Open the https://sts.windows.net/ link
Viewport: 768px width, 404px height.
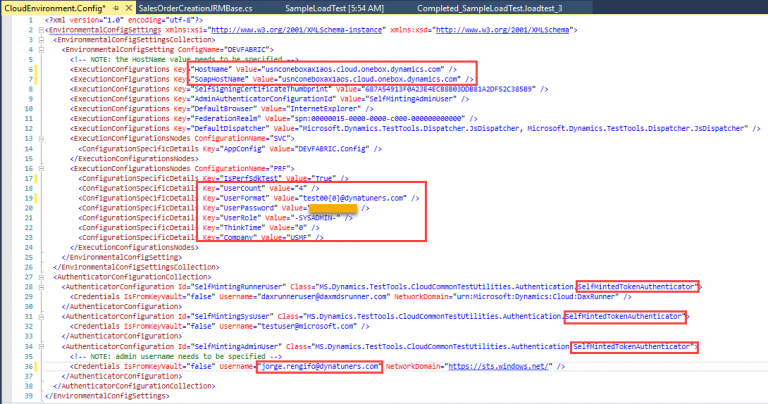(x=498, y=366)
